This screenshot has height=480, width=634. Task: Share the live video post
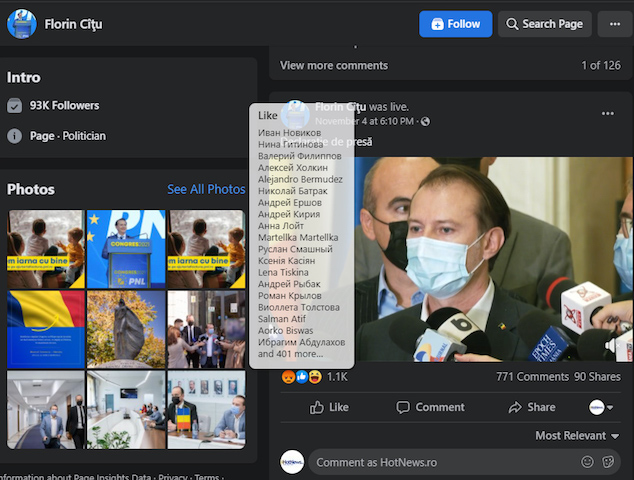tap(531, 407)
